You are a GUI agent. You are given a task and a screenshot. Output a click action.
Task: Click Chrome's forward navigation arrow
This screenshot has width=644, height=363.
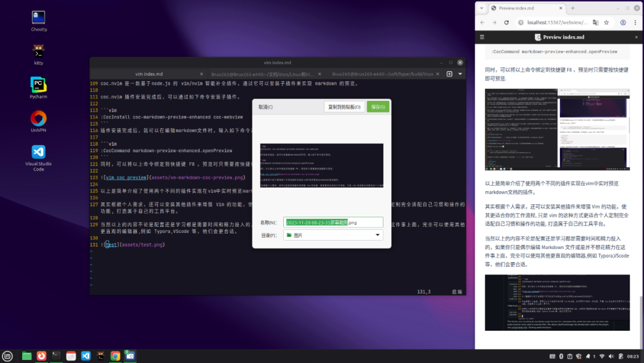[494, 23]
